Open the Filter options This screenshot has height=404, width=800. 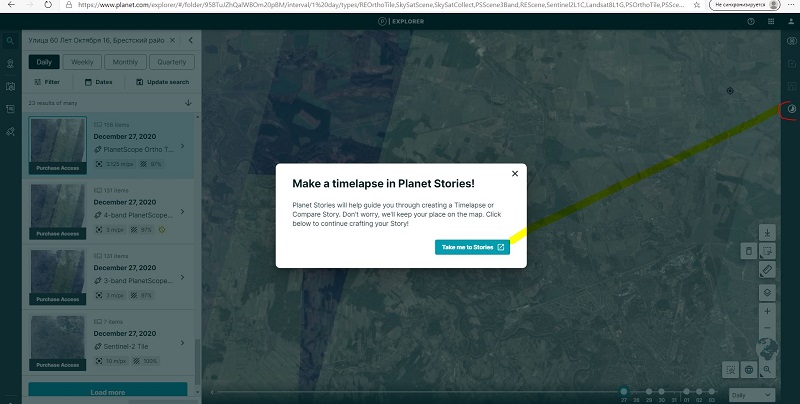click(47, 82)
